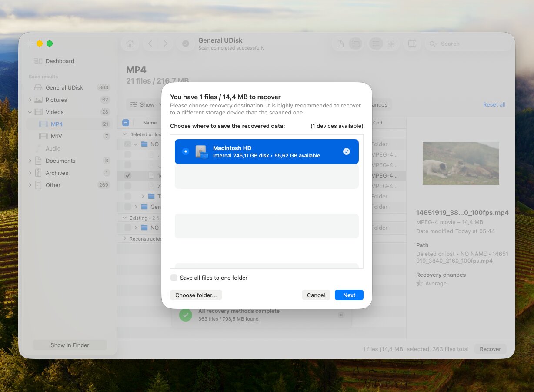Click Next to continue recovery
Screen dimensions: 534x392
click(x=349, y=295)
